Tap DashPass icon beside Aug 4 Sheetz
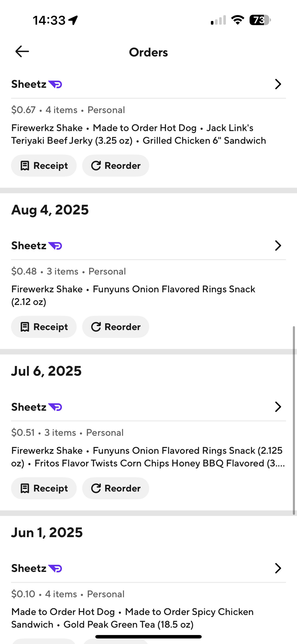 55,246
